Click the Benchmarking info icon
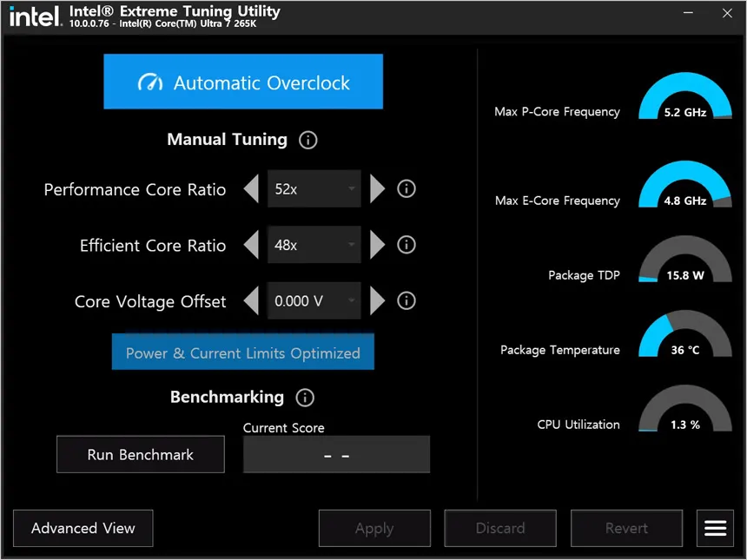Viewport: 747px width, 560px height. coord(305,398)
